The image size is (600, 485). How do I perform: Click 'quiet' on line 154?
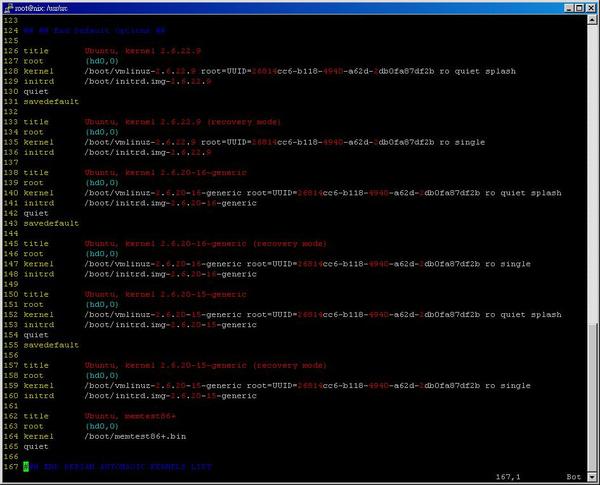click(x=36, y=335)
